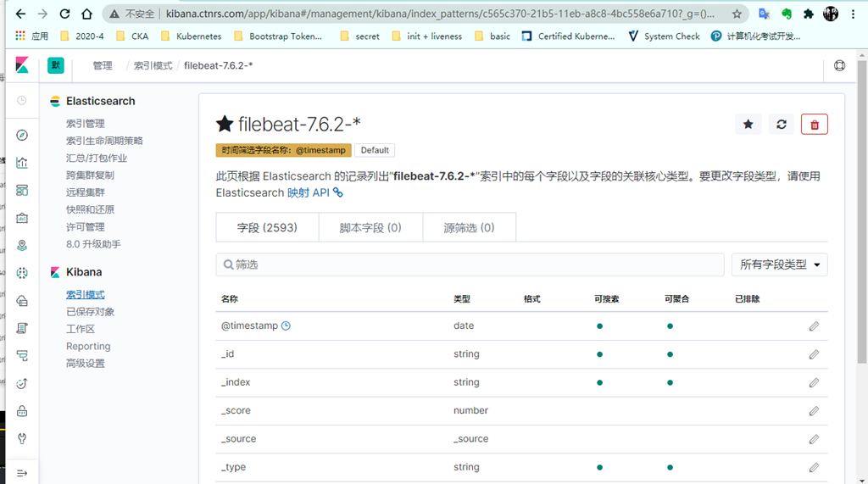Screen dimensions: 868x484
Task: Open the Chrome extensions puzzle icon
Action: pos(809,14)
